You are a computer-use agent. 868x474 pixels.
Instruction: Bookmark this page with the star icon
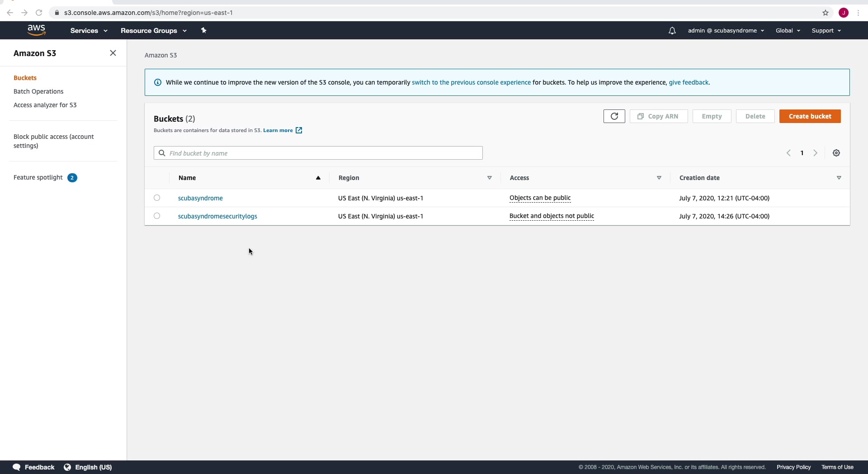[826, 13]
